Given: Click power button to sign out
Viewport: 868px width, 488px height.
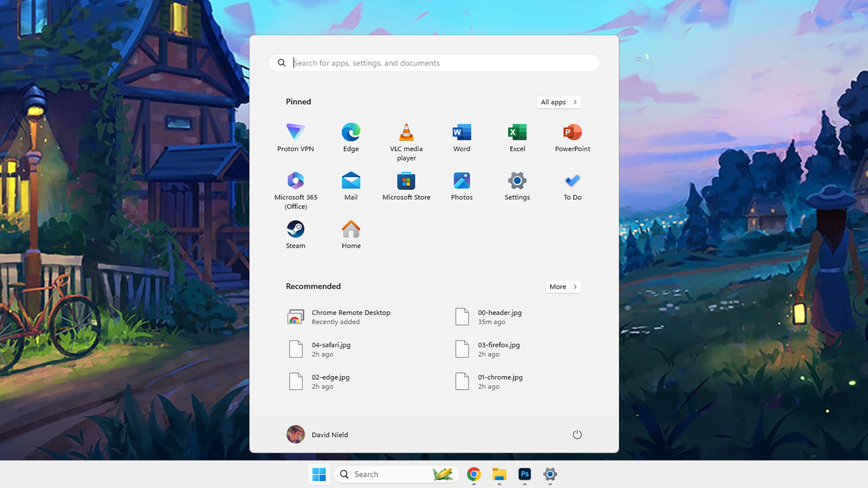Looking at the screenshot, I should 577,434.
